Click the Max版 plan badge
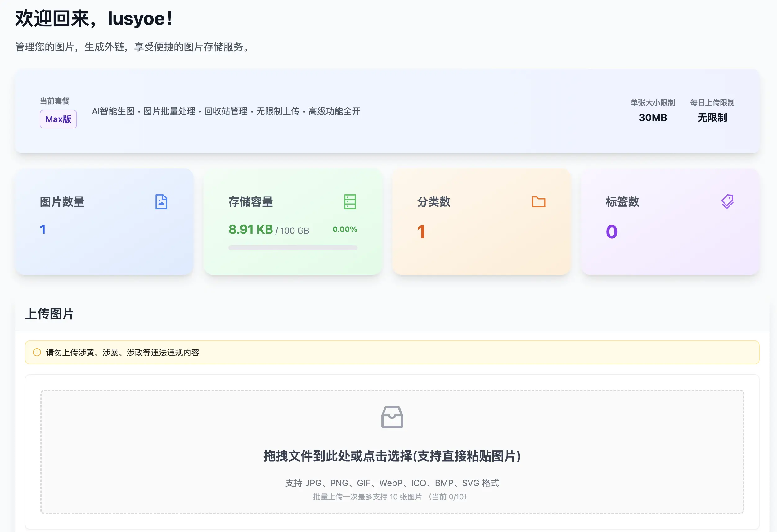The height and width of the screenshot is (532, 777). pos(58,119)
